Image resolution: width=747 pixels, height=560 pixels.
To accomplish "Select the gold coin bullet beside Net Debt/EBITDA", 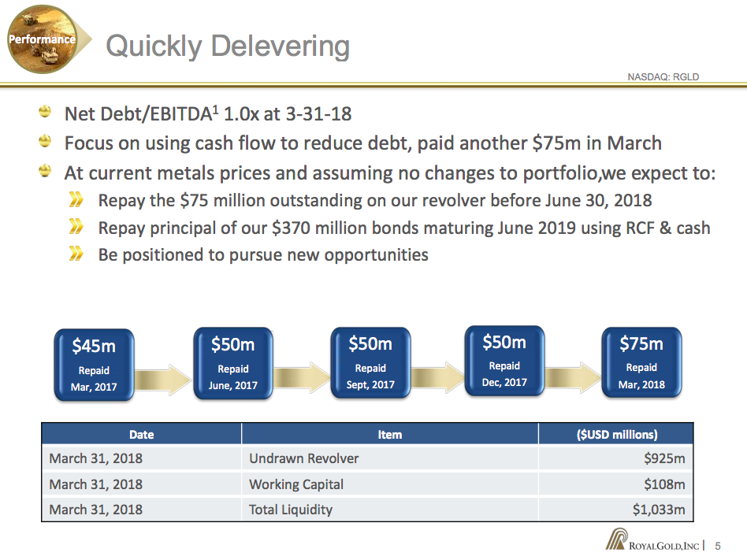I will [x=43, y=113].
